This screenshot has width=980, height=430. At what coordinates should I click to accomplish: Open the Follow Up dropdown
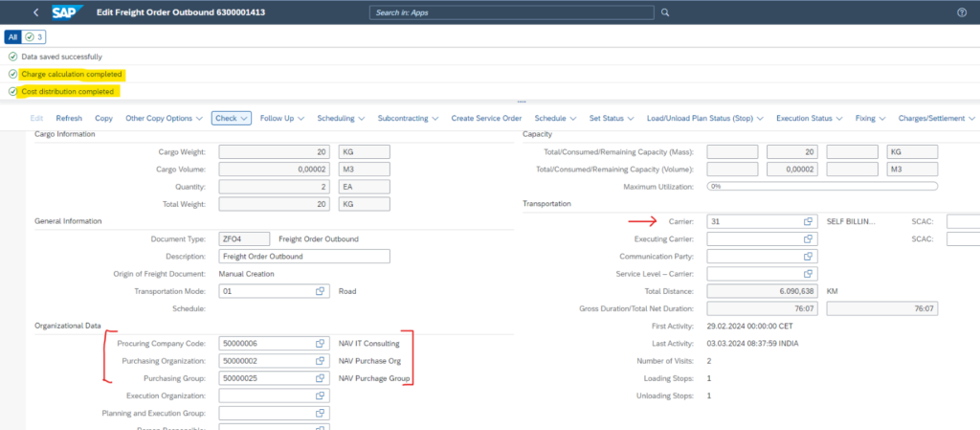pos(281,118)
